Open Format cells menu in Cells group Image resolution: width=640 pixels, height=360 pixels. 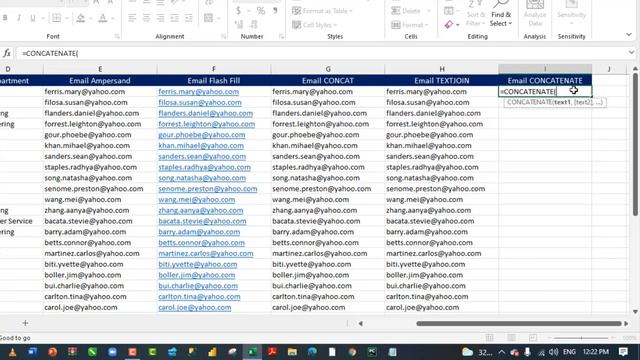click(x=410, y=25)
